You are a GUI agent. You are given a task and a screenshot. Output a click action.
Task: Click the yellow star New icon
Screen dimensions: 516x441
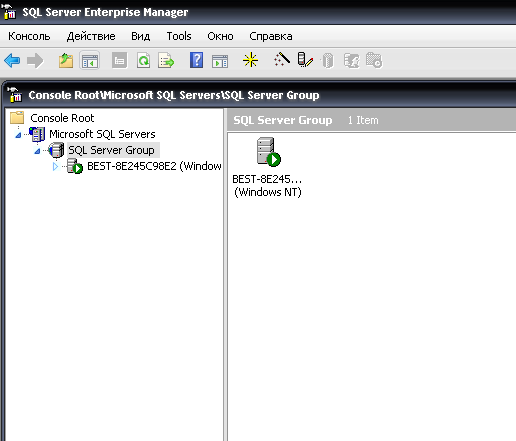(x=250, y=60)
